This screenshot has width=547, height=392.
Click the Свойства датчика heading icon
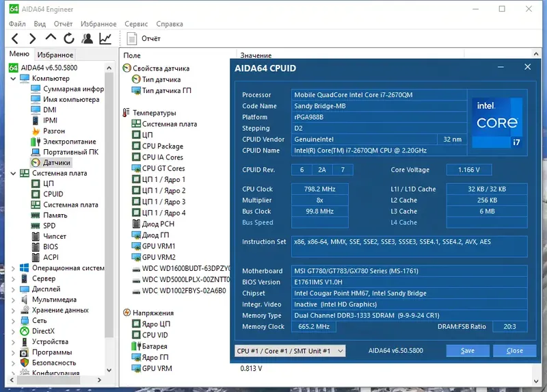(x=126, y=68)
